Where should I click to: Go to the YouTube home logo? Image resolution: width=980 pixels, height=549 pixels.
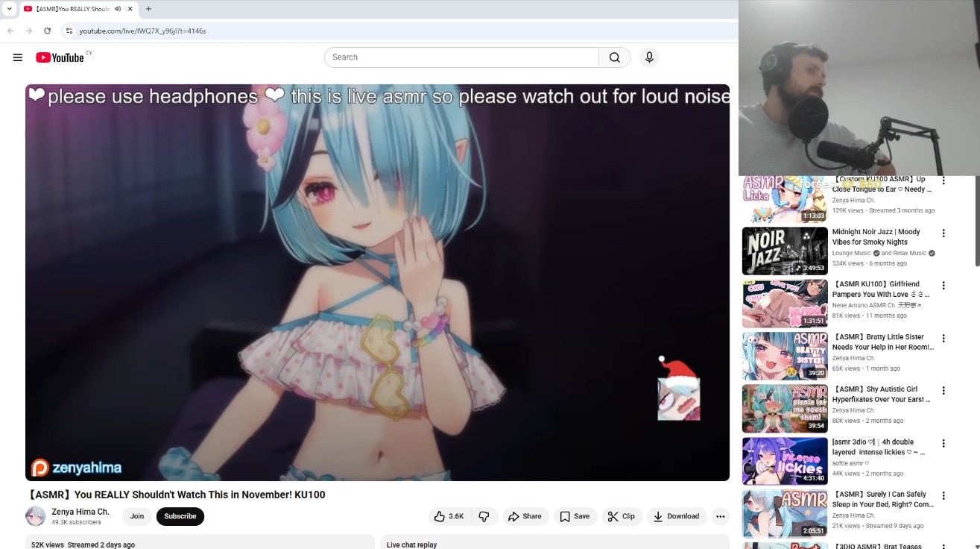(60, 57)
